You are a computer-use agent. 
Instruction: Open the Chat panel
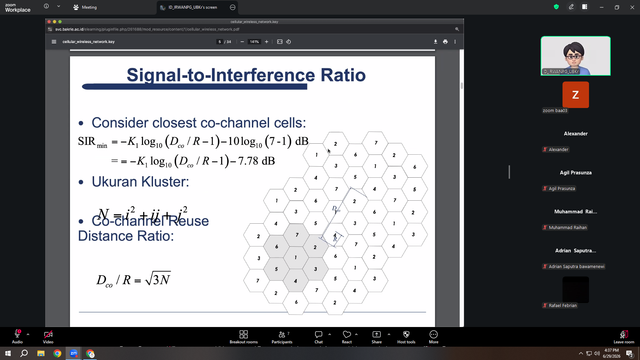coord(318,337)
